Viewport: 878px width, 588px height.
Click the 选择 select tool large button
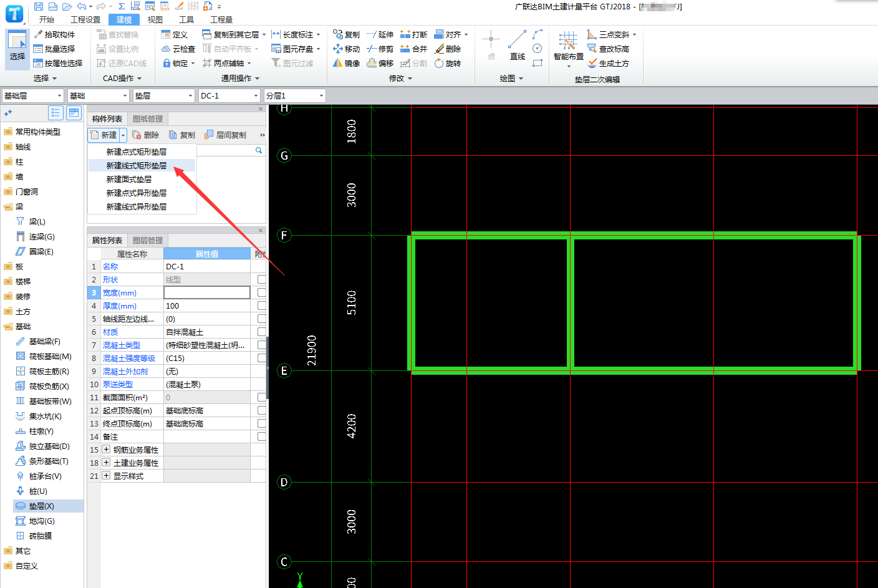point(17,48)
